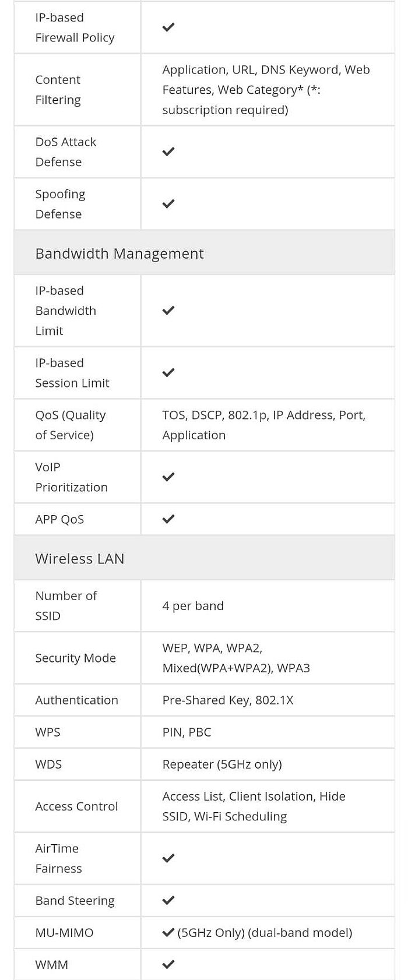
Task: Click the Security Mode values text
Action: point(236,658)
